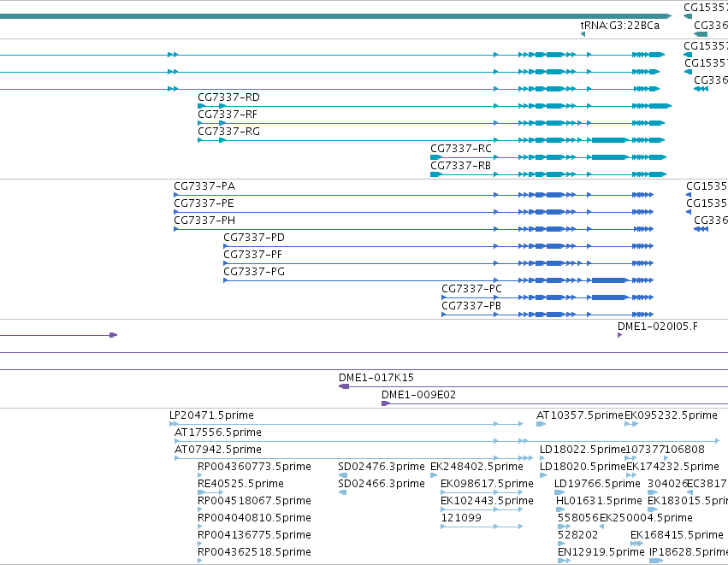This screenshot has width=728, height=565.
Task: Select the RE40525.5prime EST
Action: tap(240, 485)
